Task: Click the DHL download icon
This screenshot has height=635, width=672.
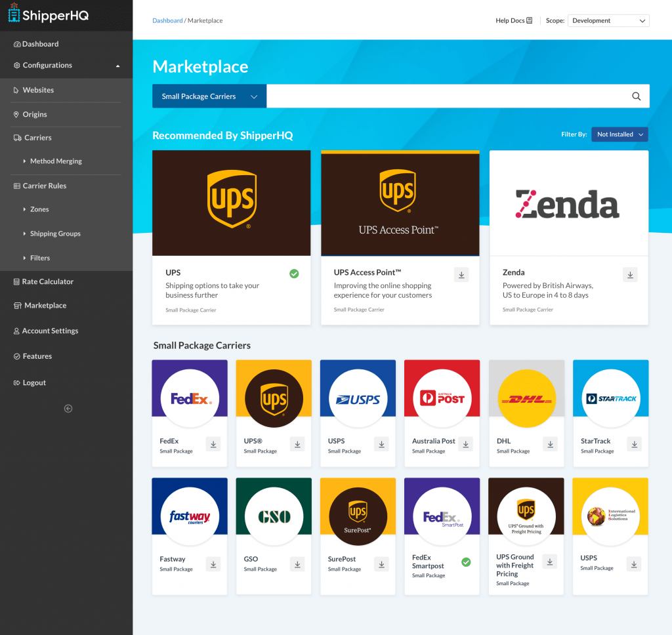Action: point(550,444)
